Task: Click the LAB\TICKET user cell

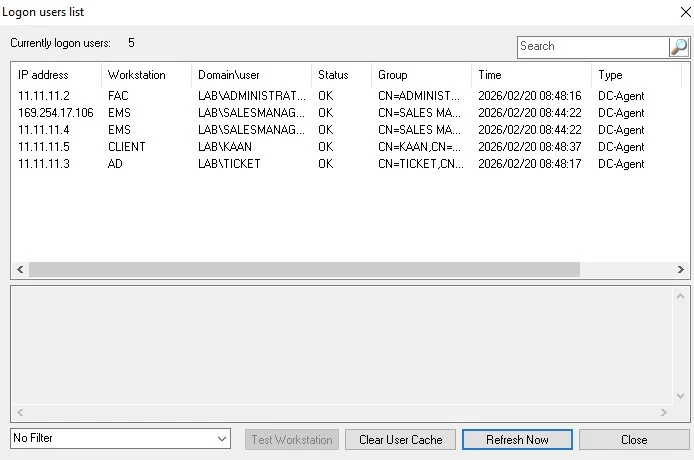Action: click(229, 164)
